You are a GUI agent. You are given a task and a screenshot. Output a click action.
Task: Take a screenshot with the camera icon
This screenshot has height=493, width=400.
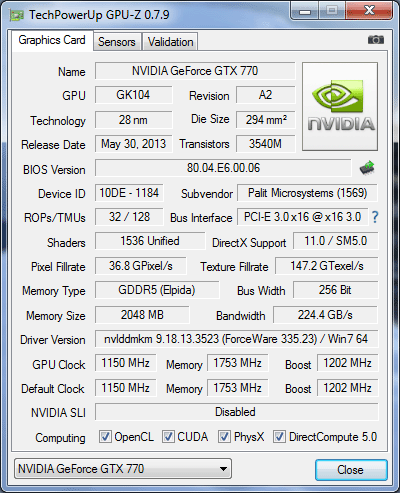point(376,40)
